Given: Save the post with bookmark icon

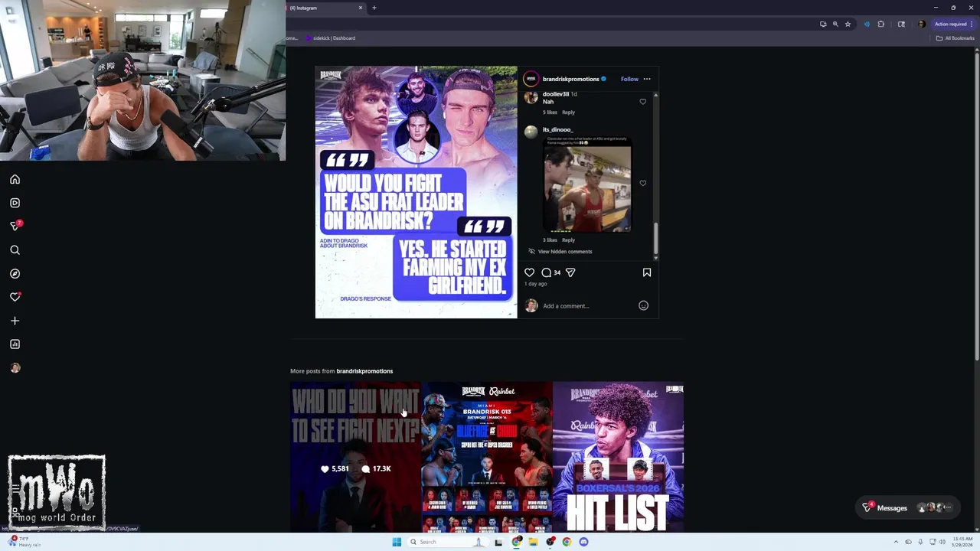Looking at the screenshot, I should point(647,272).
